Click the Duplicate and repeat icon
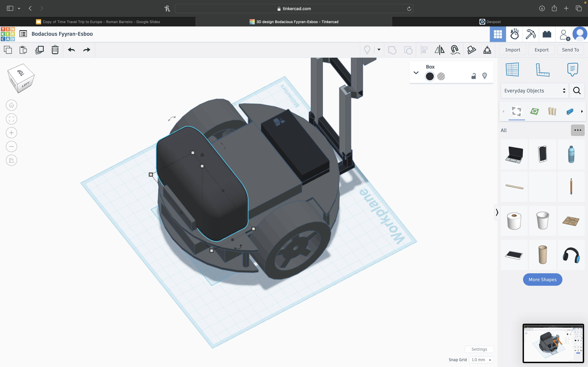This screenshot has width=588, height=367. tap(39, 50)
